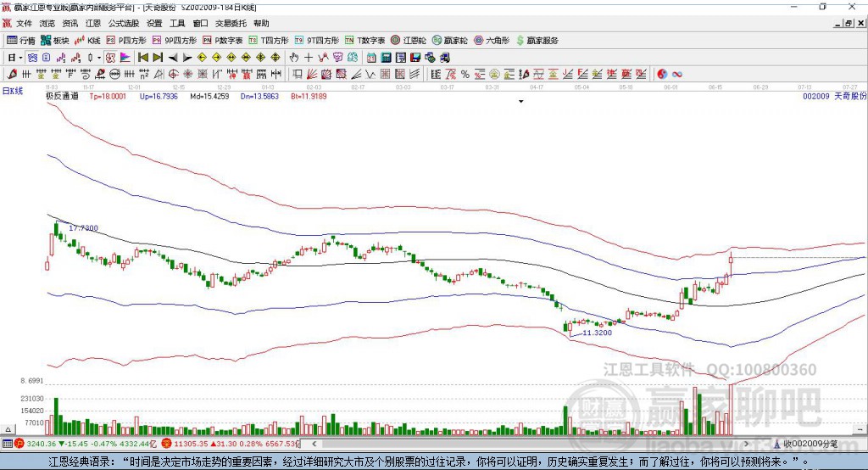This screenshot has width=868, height=470.
Task: Open the 板块 sector view
Action: click(55, 41)
